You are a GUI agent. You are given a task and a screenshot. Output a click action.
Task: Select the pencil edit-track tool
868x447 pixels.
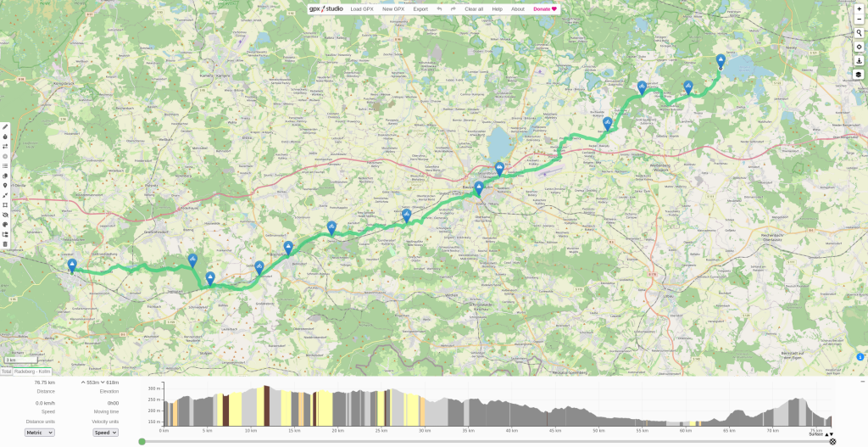5,126
